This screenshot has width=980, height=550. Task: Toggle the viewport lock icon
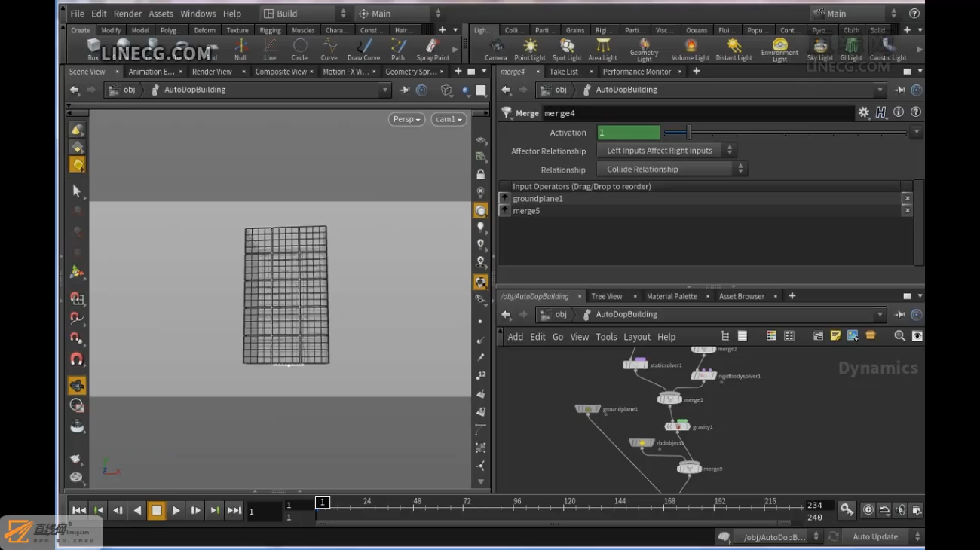[x=481, y=174]
